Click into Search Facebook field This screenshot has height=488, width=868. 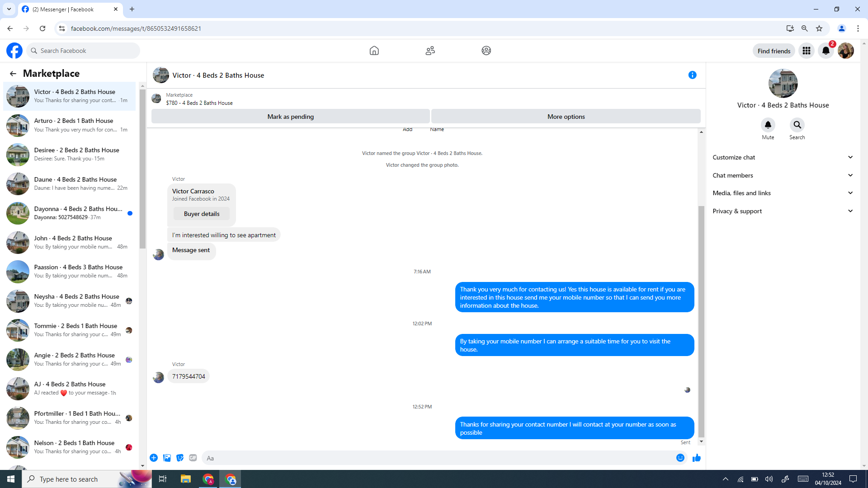(84, 51)
